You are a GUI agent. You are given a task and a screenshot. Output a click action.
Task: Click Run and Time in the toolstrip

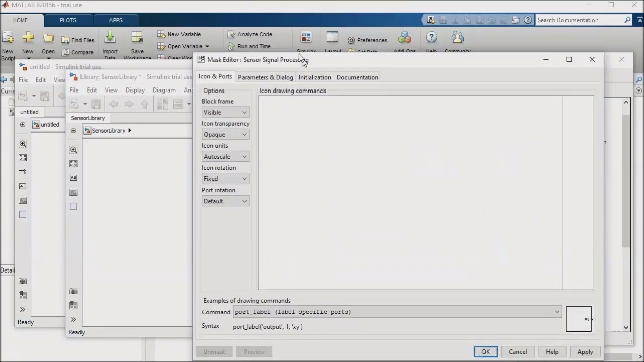click(250, 46)
